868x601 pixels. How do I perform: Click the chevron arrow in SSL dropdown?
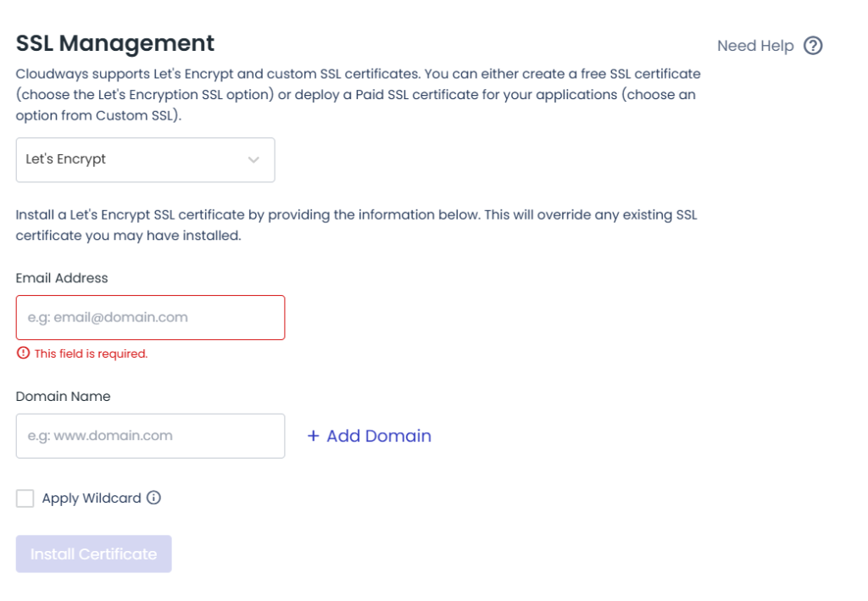point(253,159)
